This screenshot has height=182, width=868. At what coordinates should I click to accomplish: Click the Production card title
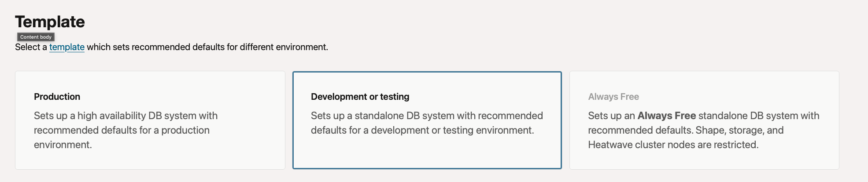point(57,97)
